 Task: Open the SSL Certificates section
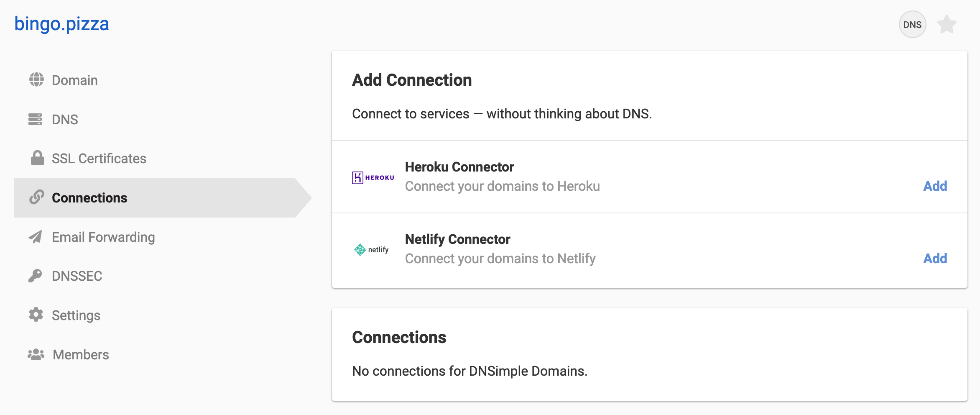(99, 159)
